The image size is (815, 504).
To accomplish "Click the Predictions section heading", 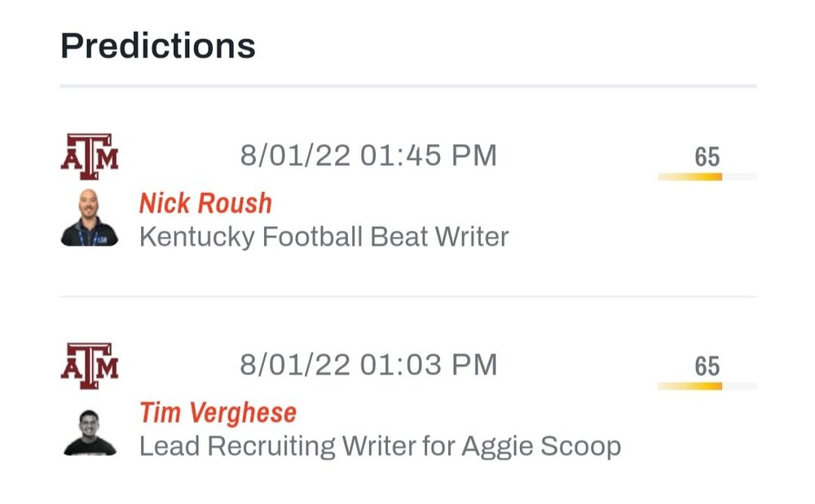I will pos(158,46).
